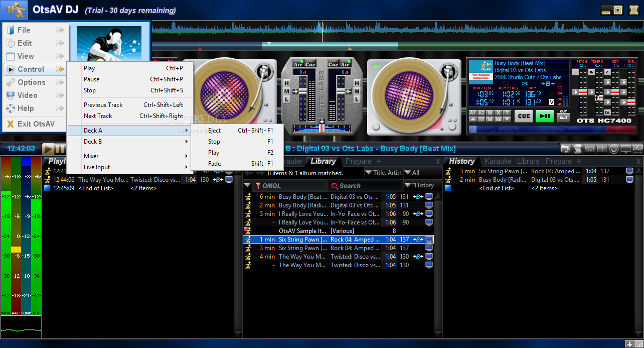
Task: Toggle the right Air button on mixer
Action: click(346, 64)
